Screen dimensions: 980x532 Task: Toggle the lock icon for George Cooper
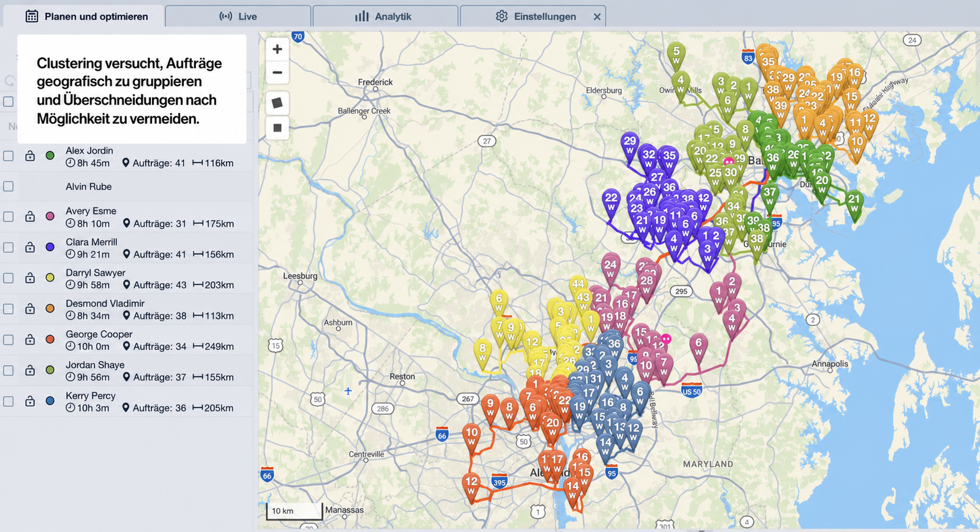coord(29,340)
